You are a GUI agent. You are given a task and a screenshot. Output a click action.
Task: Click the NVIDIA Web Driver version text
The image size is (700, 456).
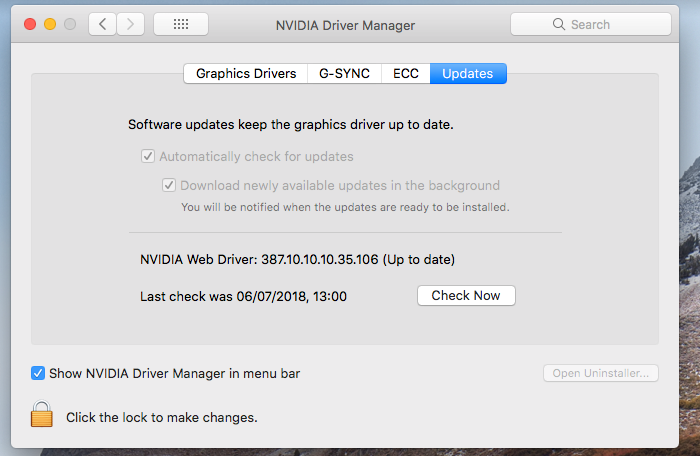tap(297, 259)
